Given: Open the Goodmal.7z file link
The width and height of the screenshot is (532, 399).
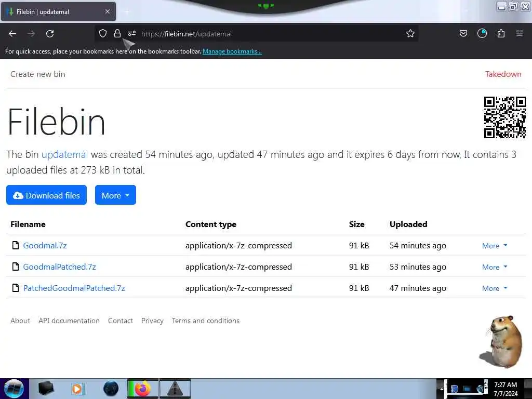Looking at the screenshot, I should pyautogui.click(x=45, y=245).
